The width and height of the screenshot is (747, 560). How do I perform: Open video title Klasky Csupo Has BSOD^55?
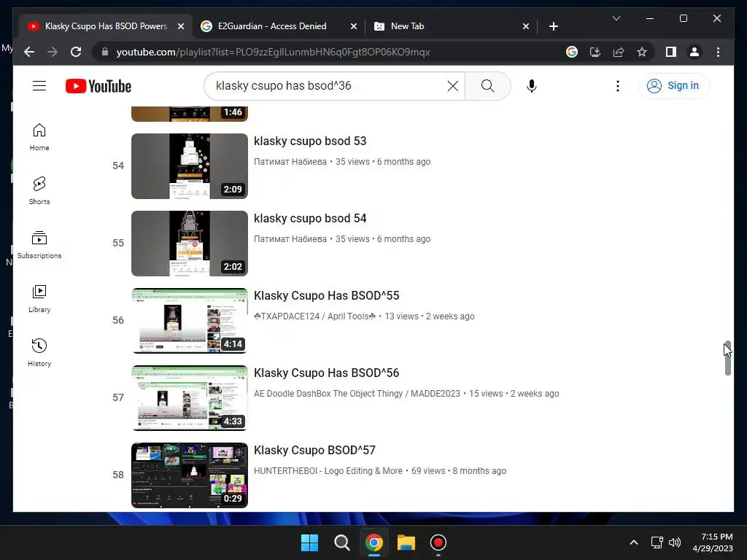click(326, 295)
